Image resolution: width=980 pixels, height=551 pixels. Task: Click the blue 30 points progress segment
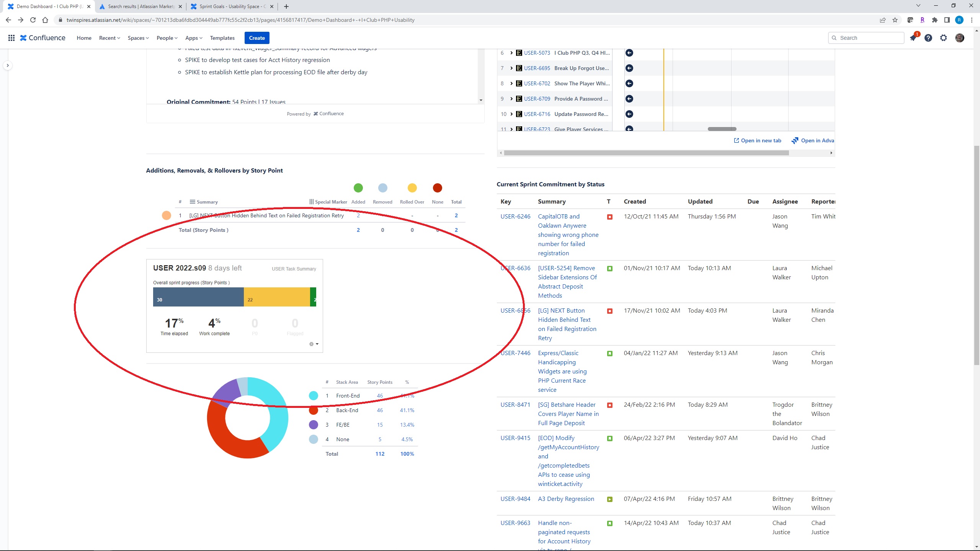[x=198, y=297]
